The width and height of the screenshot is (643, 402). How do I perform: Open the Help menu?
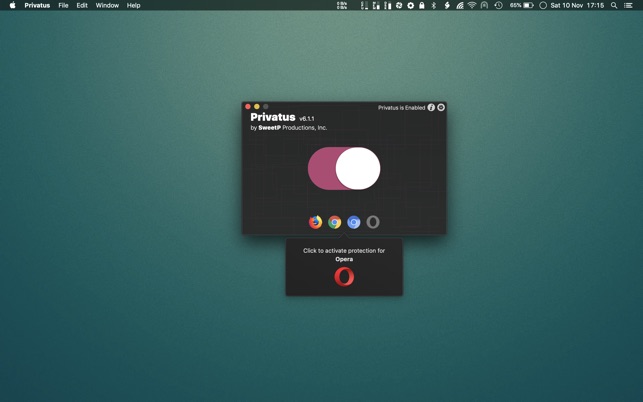point(133,5)
